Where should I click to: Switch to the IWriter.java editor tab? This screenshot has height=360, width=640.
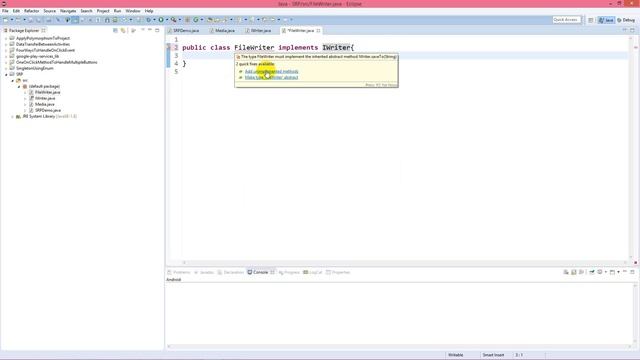258,31
